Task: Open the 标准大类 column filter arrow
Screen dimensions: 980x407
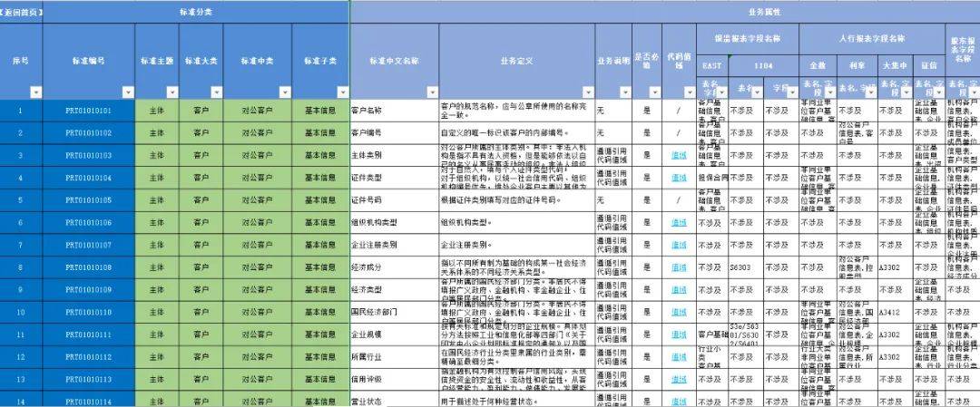Action: pyautogui.click(x=216, y=92)
